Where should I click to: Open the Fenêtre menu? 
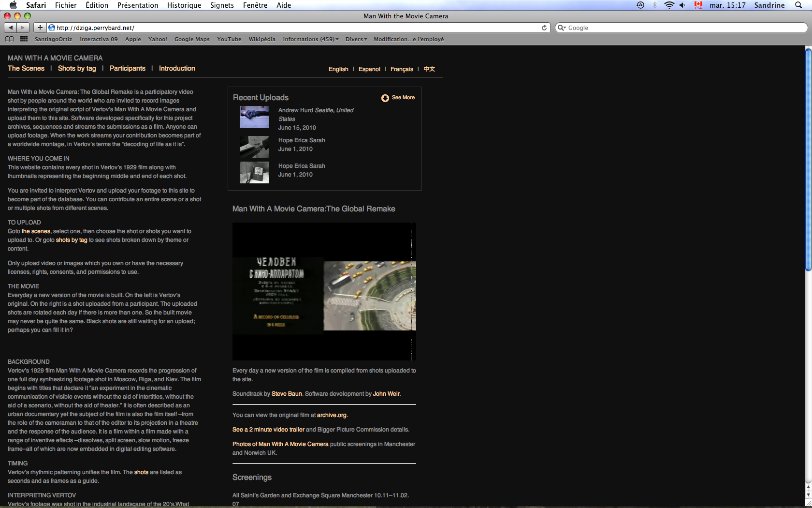coord(255,5)
